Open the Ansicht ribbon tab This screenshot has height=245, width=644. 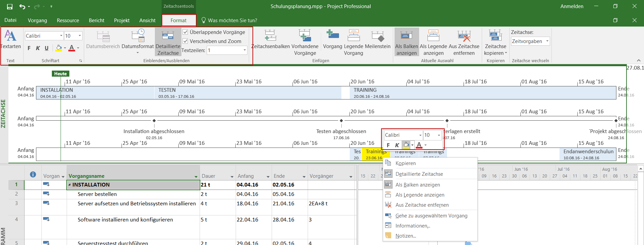(x=147, y=21)
